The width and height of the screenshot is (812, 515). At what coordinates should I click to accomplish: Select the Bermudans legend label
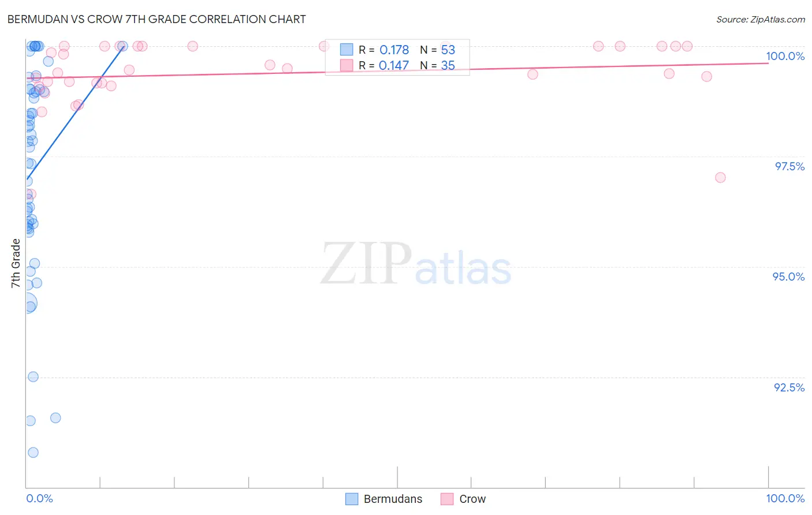point(393,499)
